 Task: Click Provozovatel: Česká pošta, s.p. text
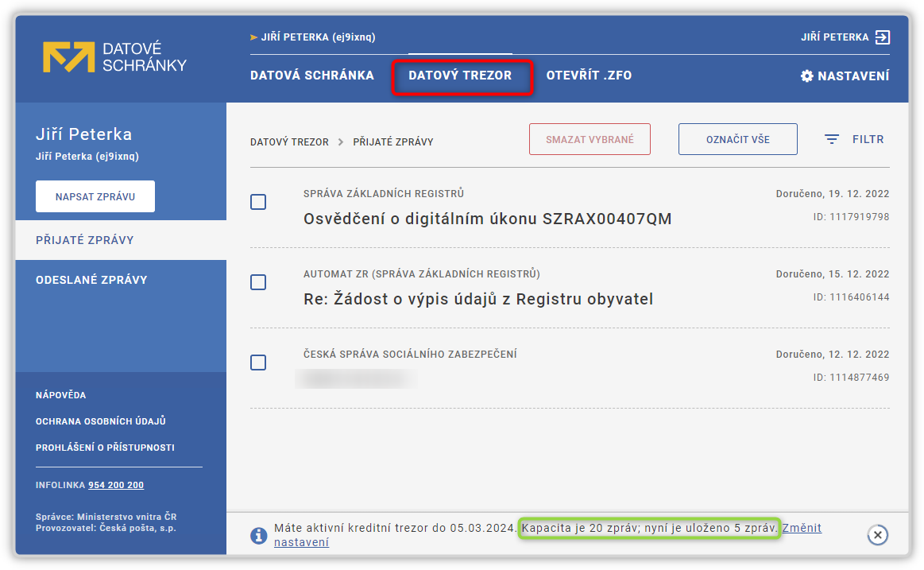pyautogui.click(x=106, y=528)
